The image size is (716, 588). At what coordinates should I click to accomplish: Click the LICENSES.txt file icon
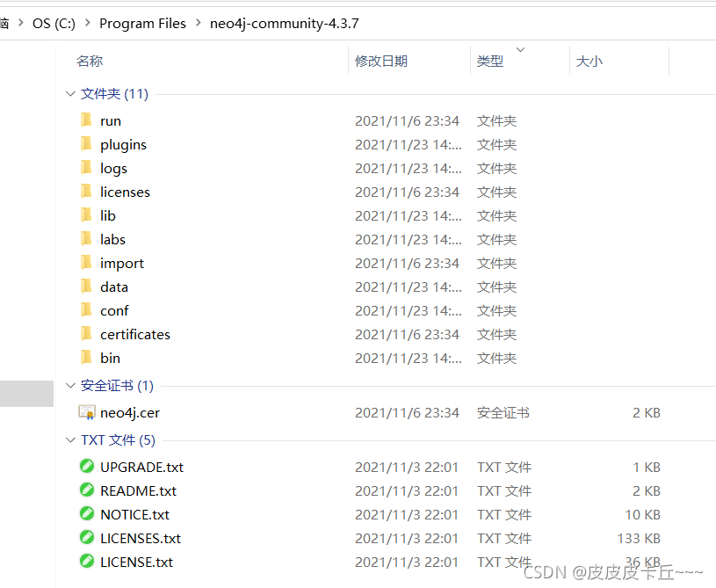[x=87, y=537]
